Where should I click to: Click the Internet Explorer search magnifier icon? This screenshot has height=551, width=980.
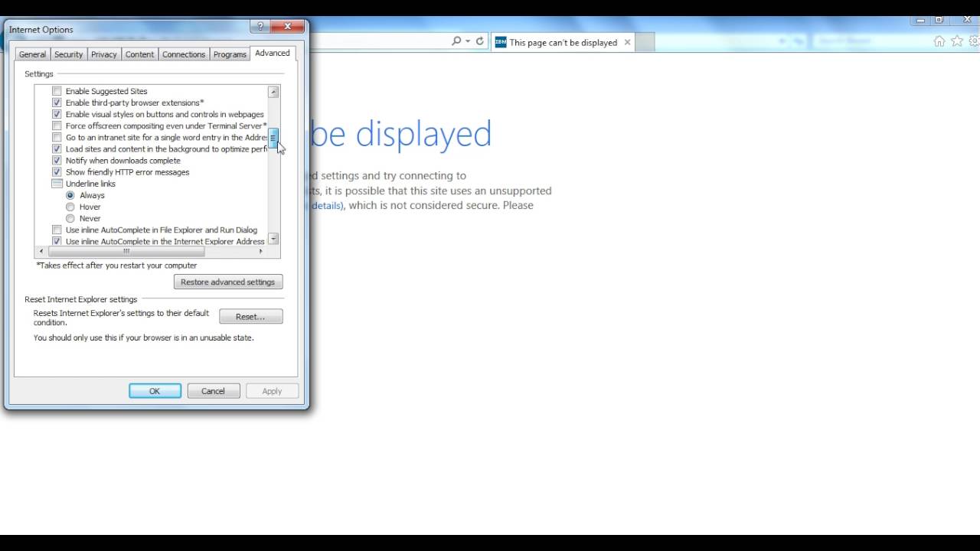click(x=456, y=41)
